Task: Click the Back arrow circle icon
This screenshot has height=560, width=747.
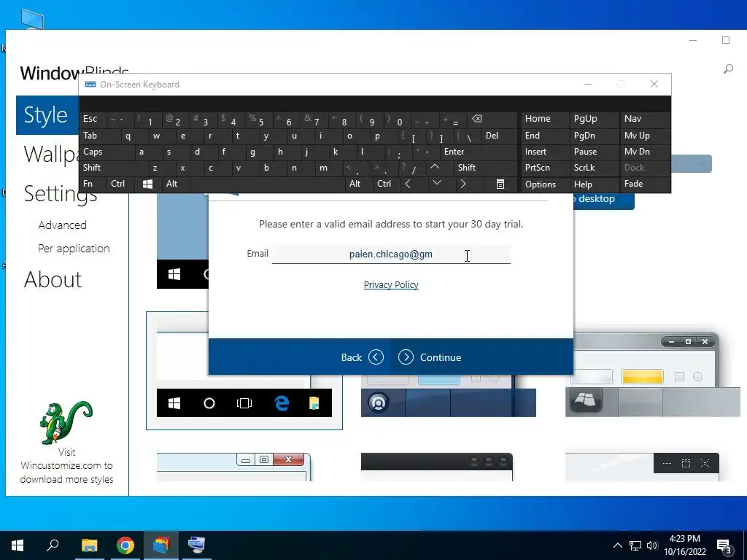Action: (x=376, y=357)
